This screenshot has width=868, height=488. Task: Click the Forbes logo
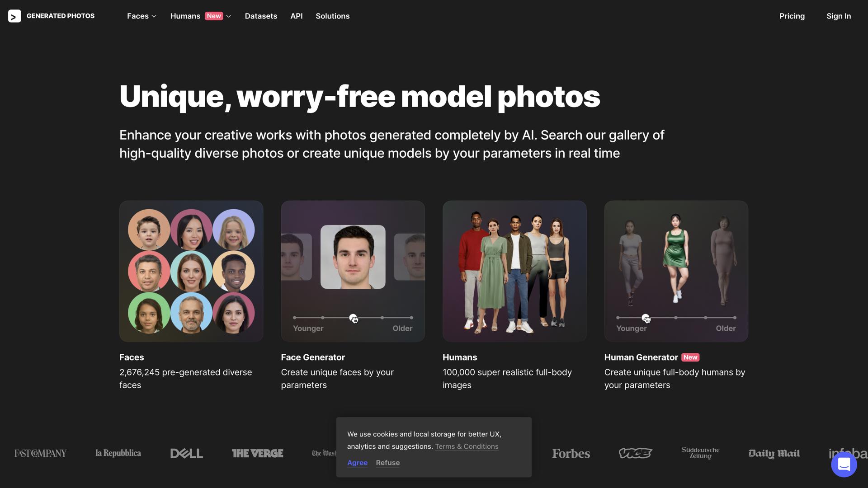571,453
